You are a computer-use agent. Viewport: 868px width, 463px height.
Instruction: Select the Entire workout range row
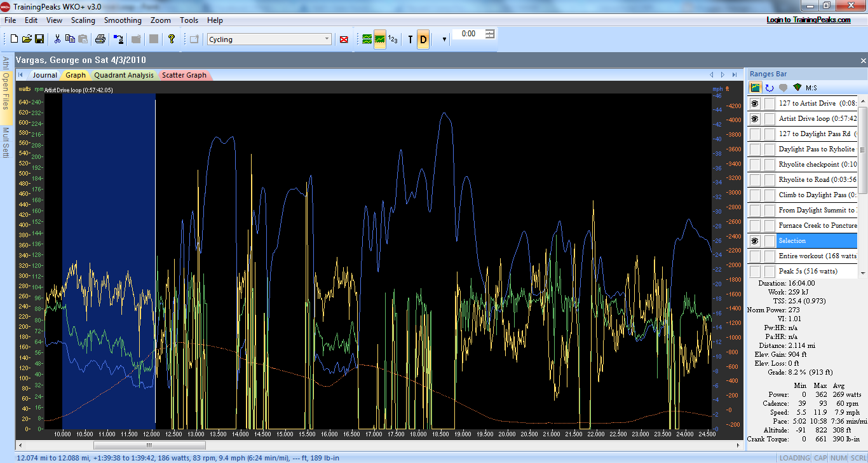tap(817, 256)
